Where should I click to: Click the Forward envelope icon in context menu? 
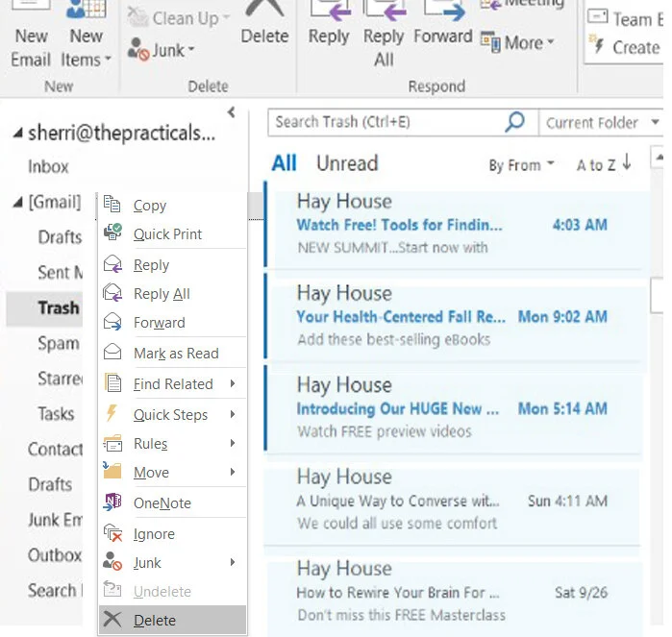(112, 321)
